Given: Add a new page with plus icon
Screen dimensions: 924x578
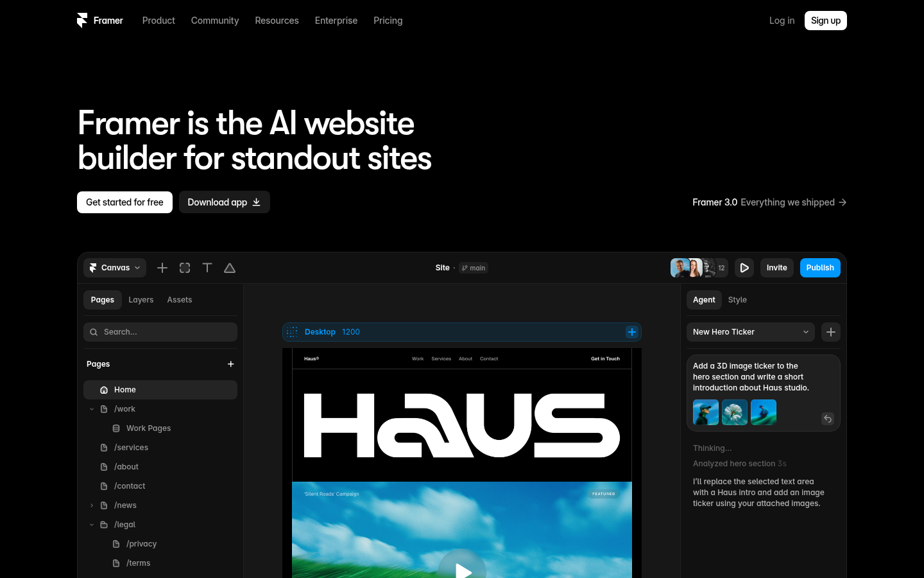Looking at the screenshot, I should pos(231,364).
